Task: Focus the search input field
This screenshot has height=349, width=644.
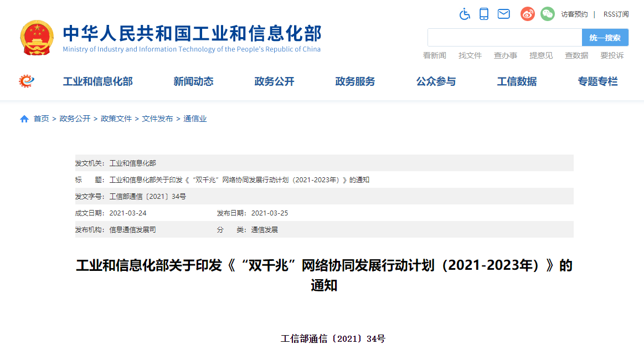Action: click(x=504, y=38)
